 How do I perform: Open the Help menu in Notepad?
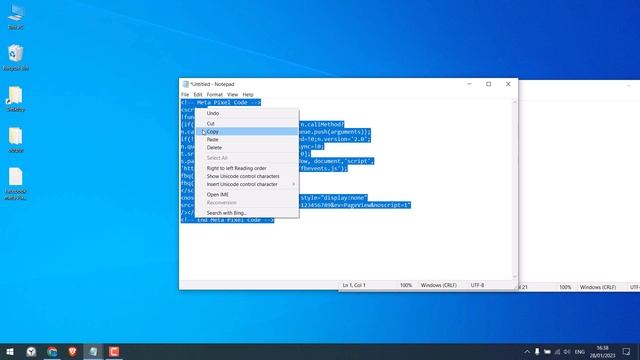[x=248, y=94]
